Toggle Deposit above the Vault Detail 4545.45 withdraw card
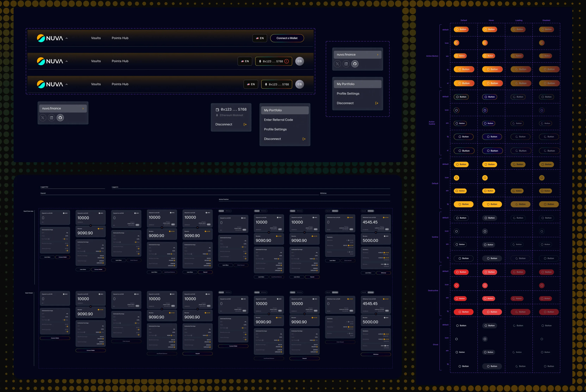 pyautogui.click(x=364, y=293)
